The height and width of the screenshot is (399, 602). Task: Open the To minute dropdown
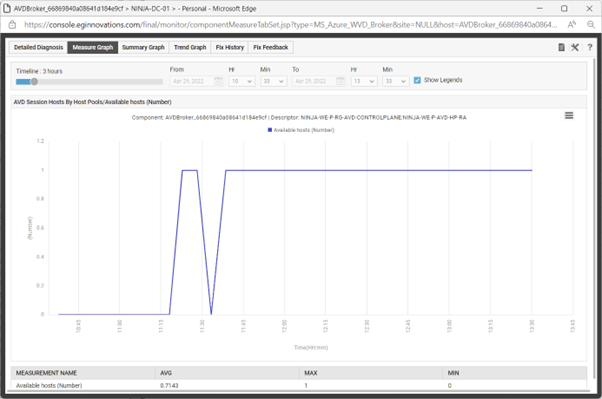[x=396, y=81]
